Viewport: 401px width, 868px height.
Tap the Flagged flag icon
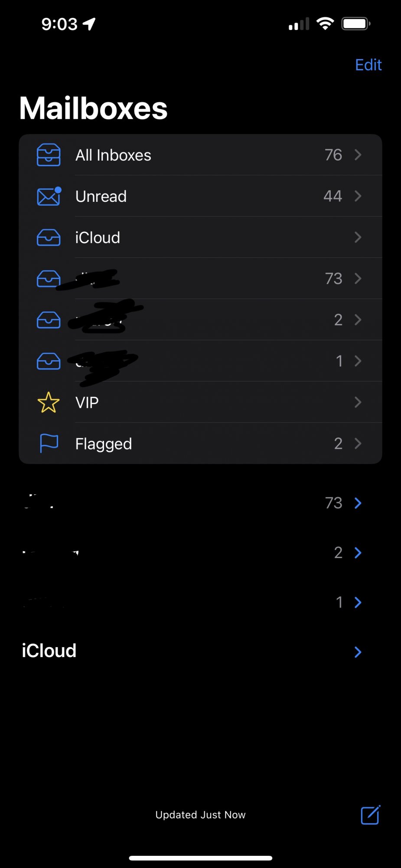coord(49,443)
